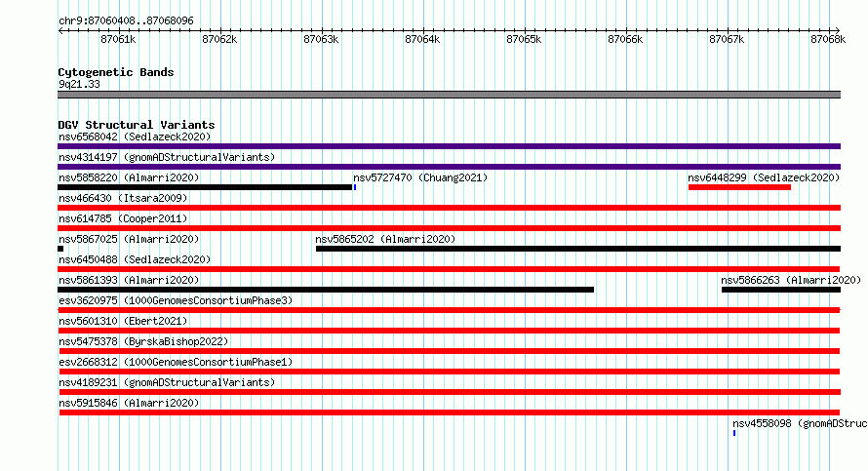The width and height of the screenshot is (868, 471).
Task: Click purple bar under nsv6568042
Action: tap(449, 146)
